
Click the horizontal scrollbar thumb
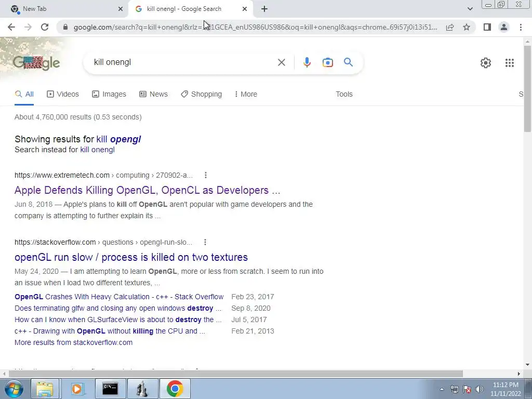coord(236,374)
